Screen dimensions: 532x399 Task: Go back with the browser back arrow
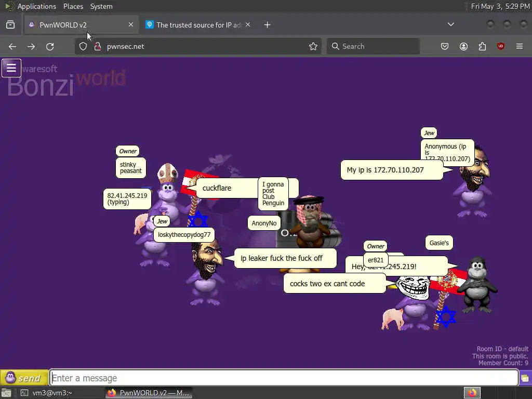point(12,46)
